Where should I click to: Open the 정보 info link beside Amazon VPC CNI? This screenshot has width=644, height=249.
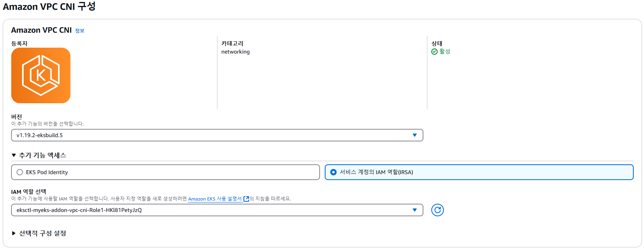pyautogui.click(x=80, y=31)
